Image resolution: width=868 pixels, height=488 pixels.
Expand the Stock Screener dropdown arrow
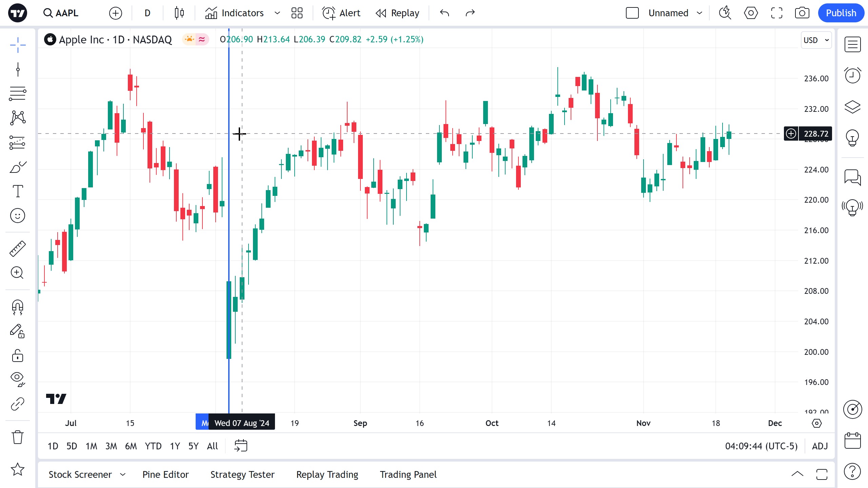tap(123, 474)
